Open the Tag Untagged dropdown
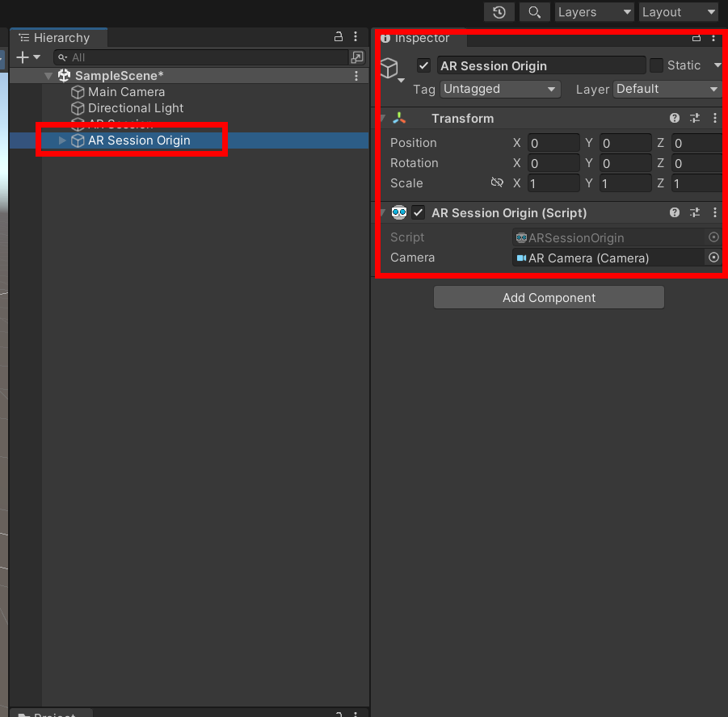 [500, 89]
